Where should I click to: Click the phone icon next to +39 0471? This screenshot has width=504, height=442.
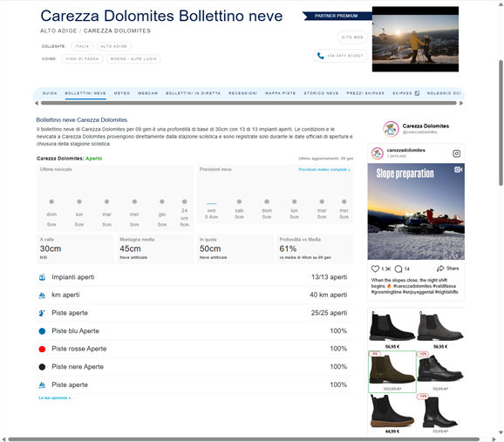point(320,56)
